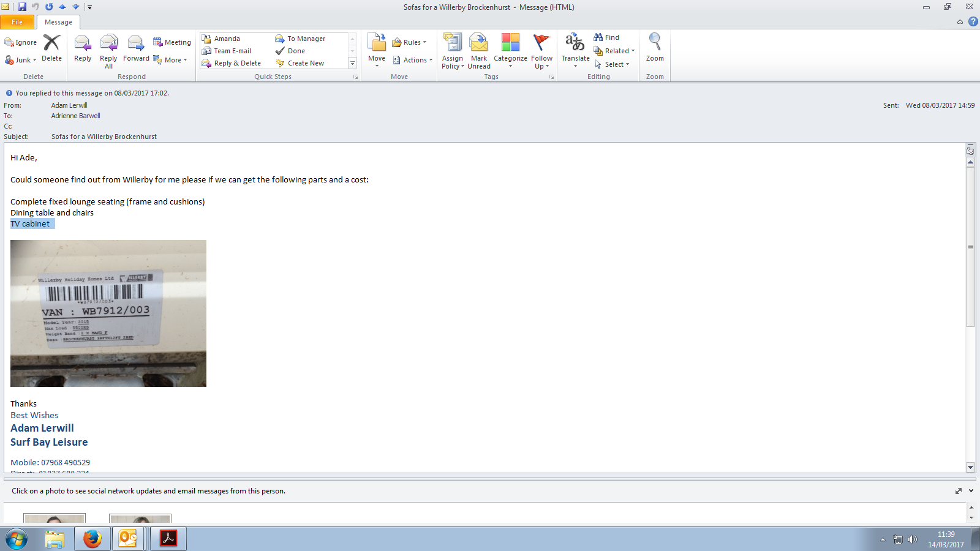Click recipient Adrienne Barwell

coord(75,116)
